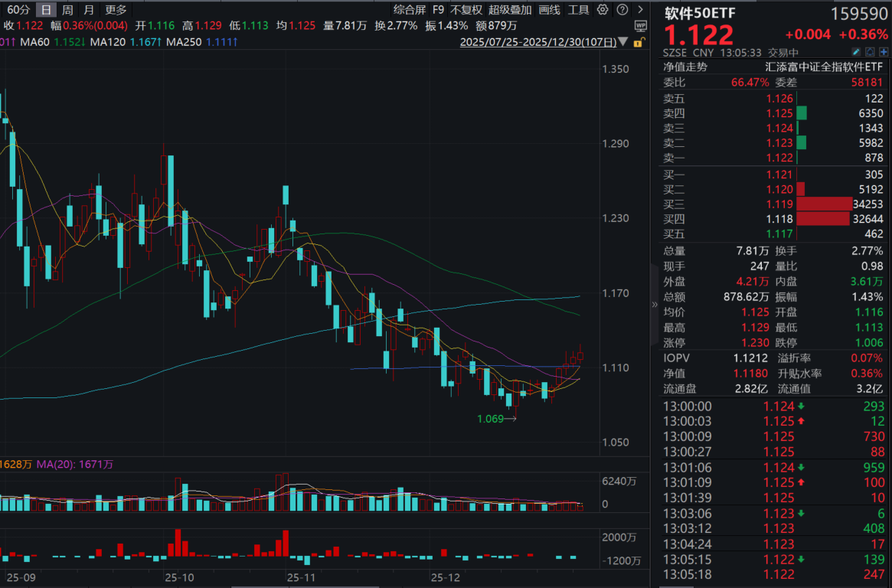The image size is (892, 588).
Task: Click the plus icon to add to watchlist
Action: point(884,51)
